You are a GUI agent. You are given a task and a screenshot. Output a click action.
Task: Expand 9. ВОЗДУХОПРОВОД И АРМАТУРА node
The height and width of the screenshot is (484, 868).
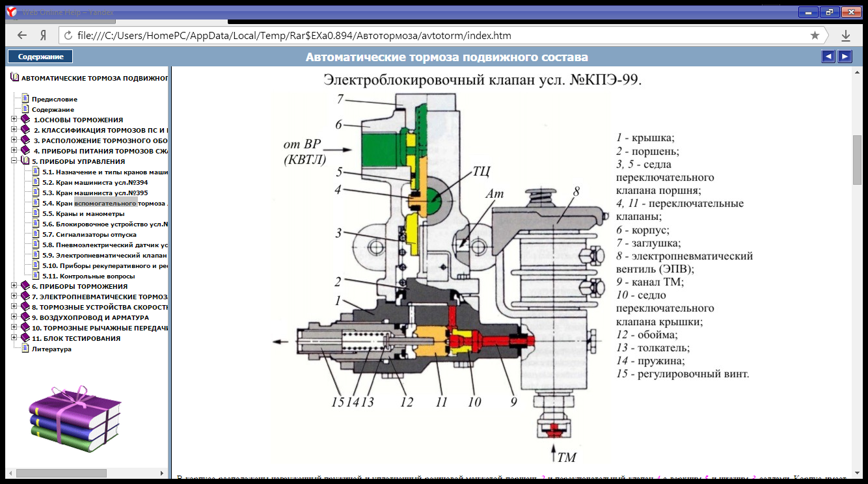(14, 317)
